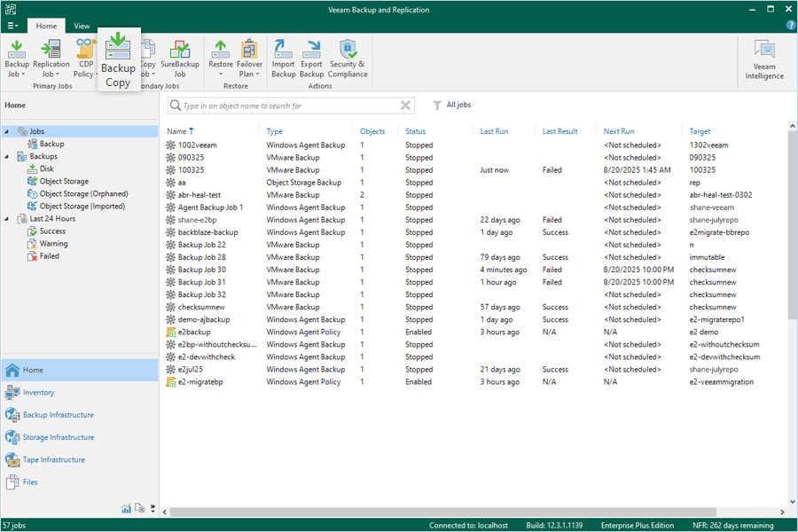Switch to the View ribbon tab
798x532 pixels.
click(x=82, y=26)
